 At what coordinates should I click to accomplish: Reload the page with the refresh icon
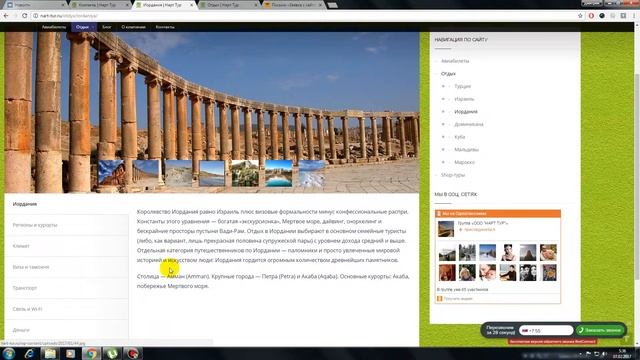(x=24, y=16)
